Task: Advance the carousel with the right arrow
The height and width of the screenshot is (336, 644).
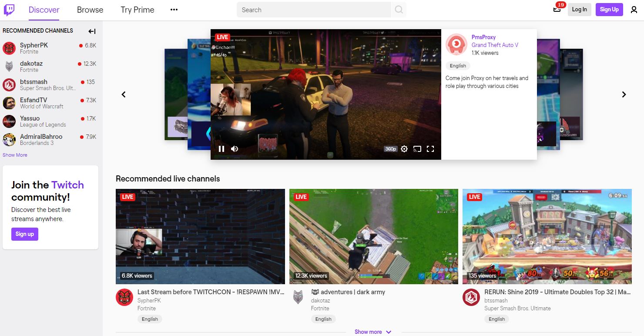Action: click(624, 94)
